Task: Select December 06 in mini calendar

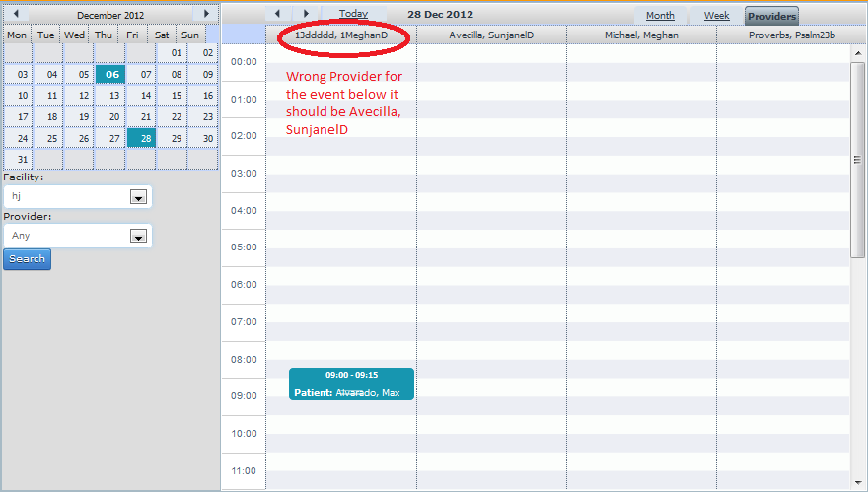Action: pos(110,74)
